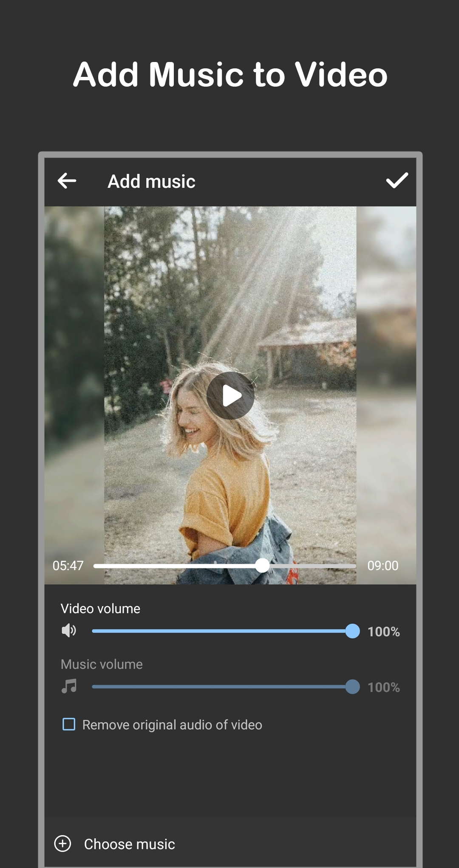Enable Remove original audio of video checkbox
This screenshot has height=868, width=459.
tap(69, 724)
